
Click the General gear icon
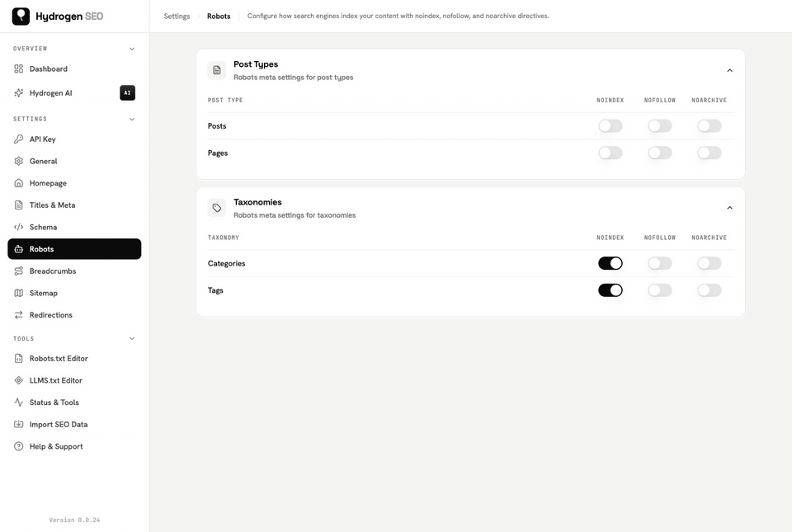19,161
